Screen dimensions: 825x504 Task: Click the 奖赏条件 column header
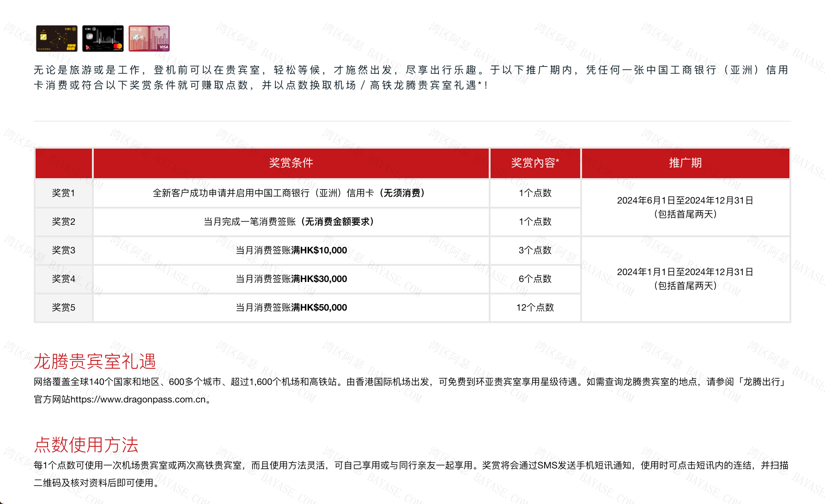[291, 163]
